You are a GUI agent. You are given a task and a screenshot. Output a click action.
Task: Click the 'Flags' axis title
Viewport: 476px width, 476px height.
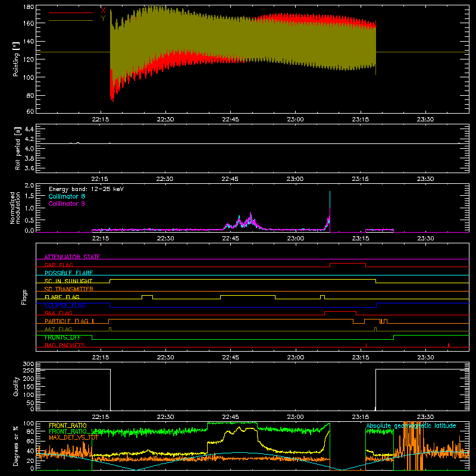click(x=24, y=297)
